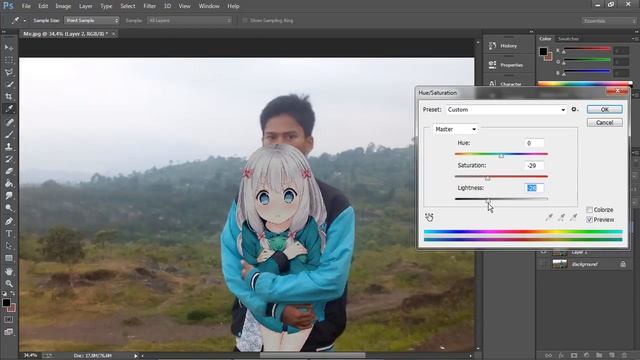The height and width of the screenshot is (360, 640).
Task: Click OK in Hue/Saturation dialog
Action: (604, 109)
